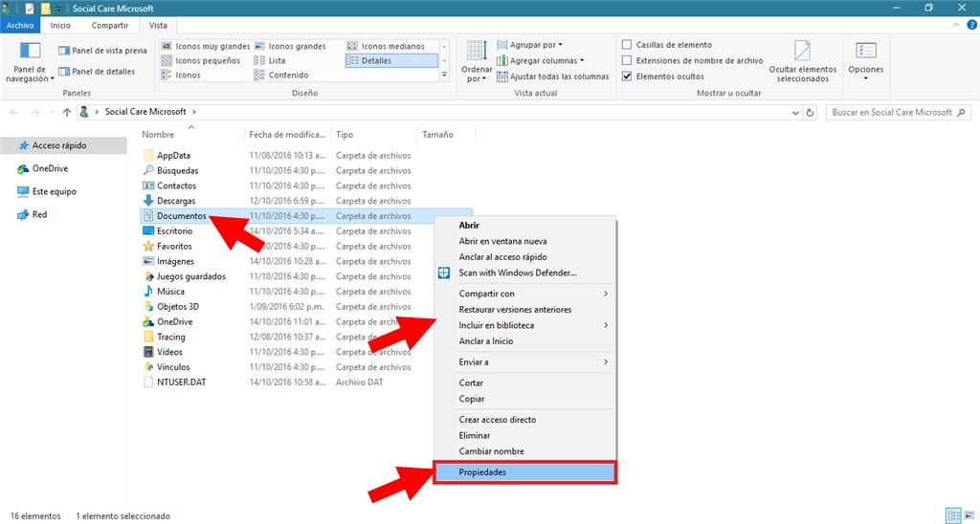980x524 pixels.
Task: Go up one folder level
Action: pyautogui.click(x=67, y=113)
